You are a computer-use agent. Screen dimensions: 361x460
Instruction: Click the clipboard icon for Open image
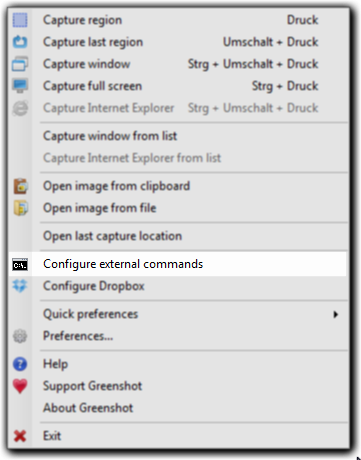point(20,186)
